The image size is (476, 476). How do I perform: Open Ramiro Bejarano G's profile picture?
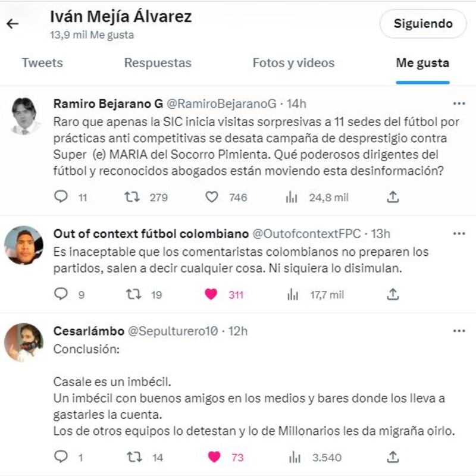click(24, 115)
